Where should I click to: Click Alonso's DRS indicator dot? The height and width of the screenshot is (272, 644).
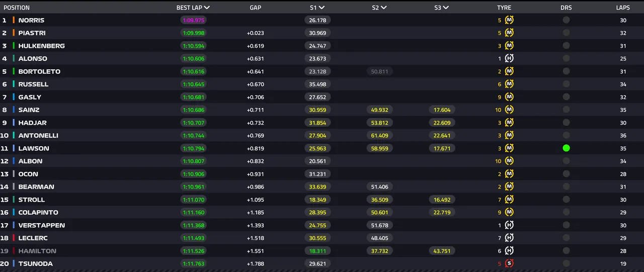(x=566, y=58)
